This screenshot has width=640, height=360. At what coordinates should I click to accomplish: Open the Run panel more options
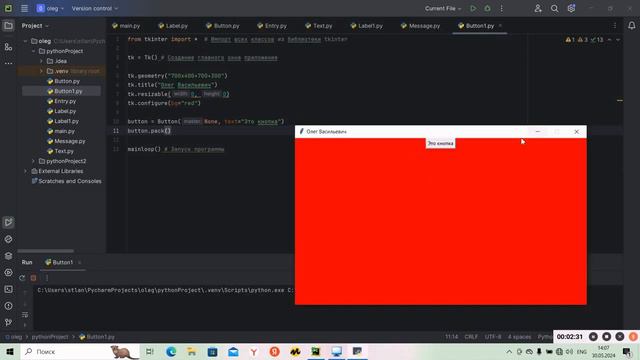tap(47, 278)
